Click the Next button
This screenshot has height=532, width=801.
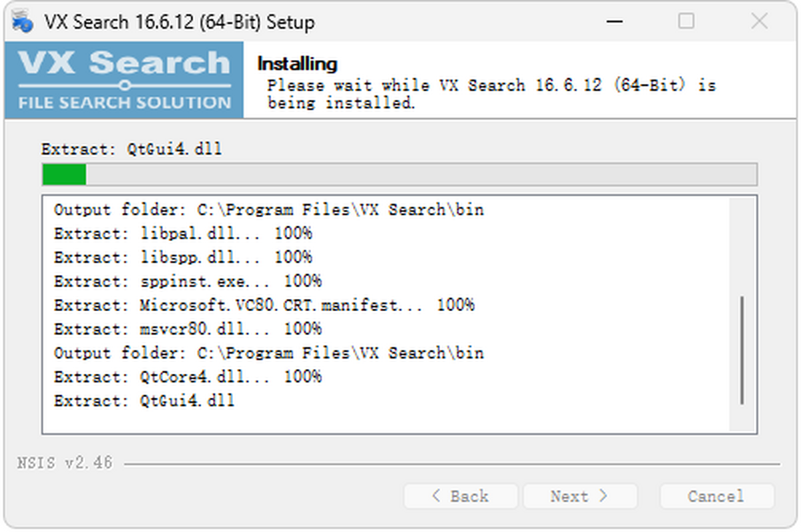(580, 496)
